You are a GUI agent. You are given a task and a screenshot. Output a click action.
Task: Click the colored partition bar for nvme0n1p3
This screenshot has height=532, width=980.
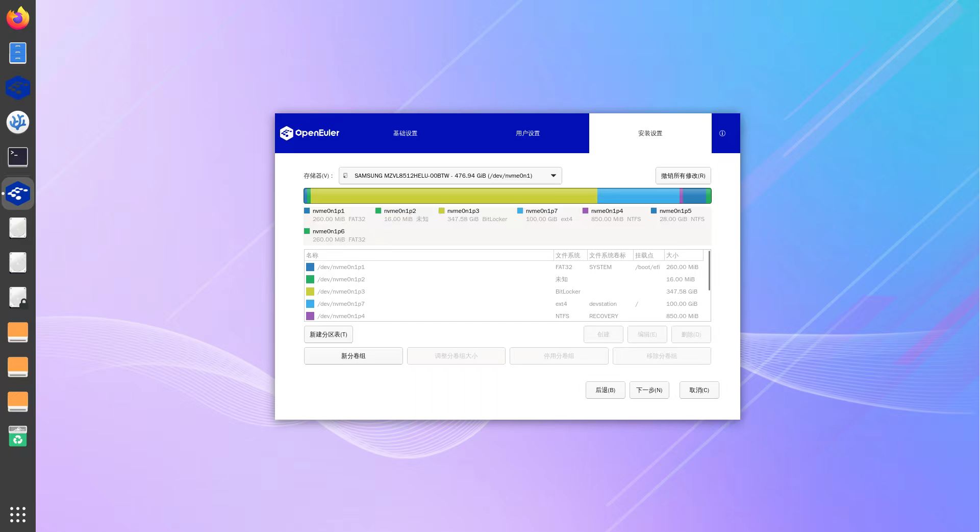click(454, 196)
